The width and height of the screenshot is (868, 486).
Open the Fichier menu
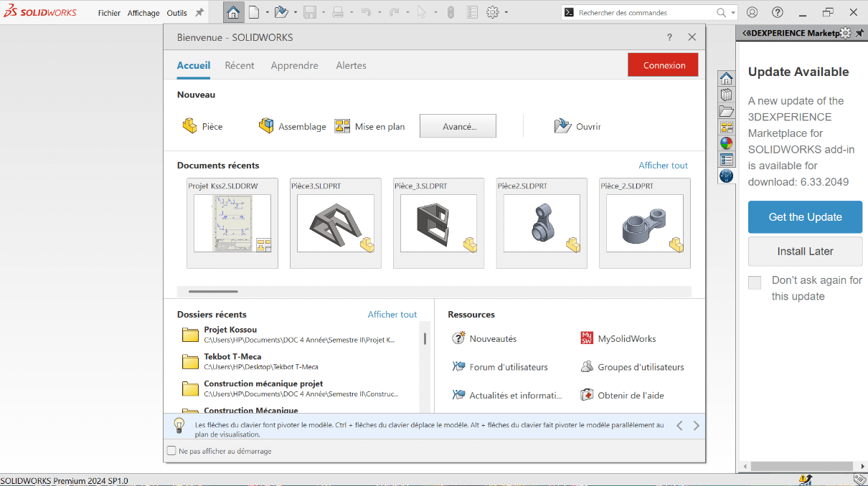click(x=109, y=13)
